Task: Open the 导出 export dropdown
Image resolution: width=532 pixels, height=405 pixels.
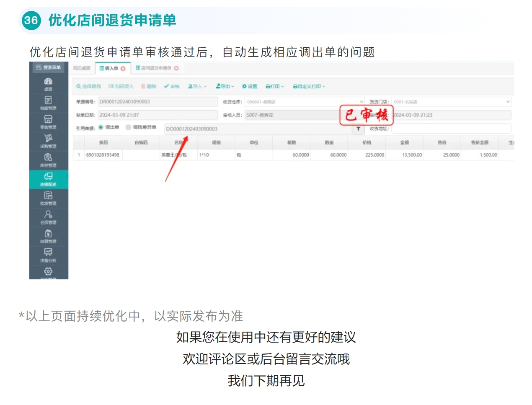Action: coord(225,86)
